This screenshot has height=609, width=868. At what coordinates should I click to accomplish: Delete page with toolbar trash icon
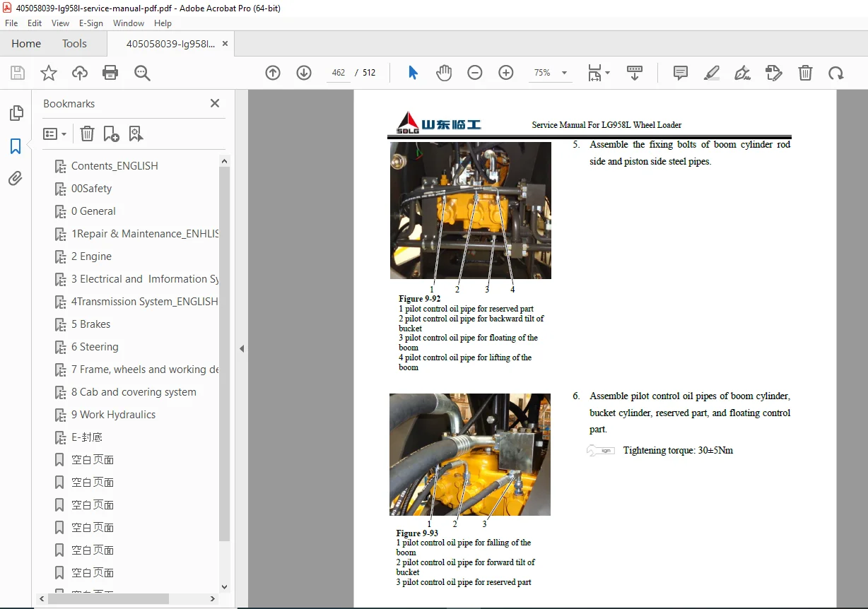(805, 73)
